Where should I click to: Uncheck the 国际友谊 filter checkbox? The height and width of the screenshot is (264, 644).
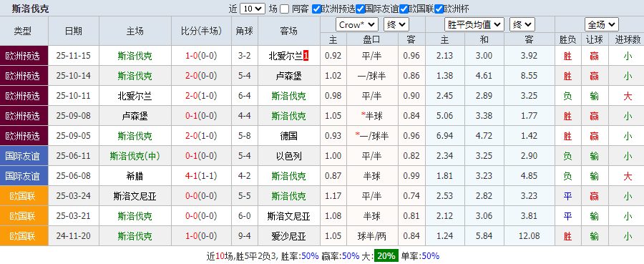point(360,9)
